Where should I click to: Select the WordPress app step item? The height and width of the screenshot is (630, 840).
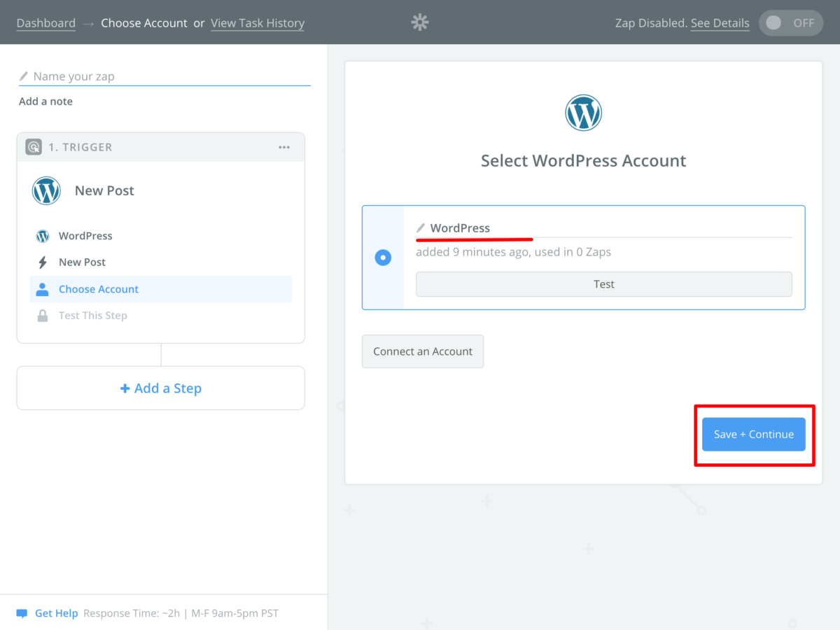pos(160,236)
